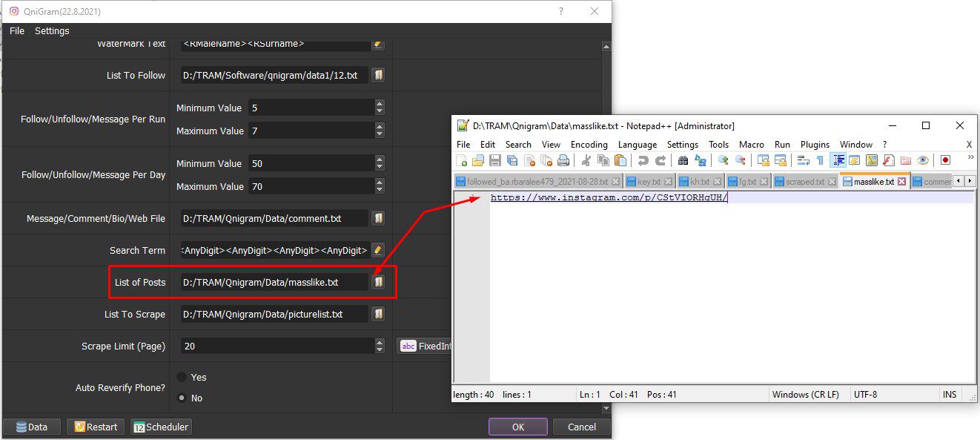980x440 pixels.
Task: Open Data button in QniGram
Action: 32,427
